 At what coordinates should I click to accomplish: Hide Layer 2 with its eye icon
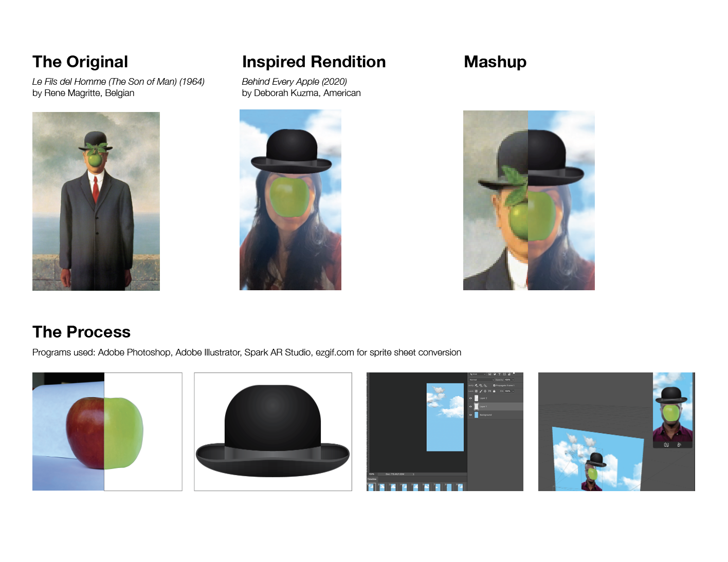470,398
